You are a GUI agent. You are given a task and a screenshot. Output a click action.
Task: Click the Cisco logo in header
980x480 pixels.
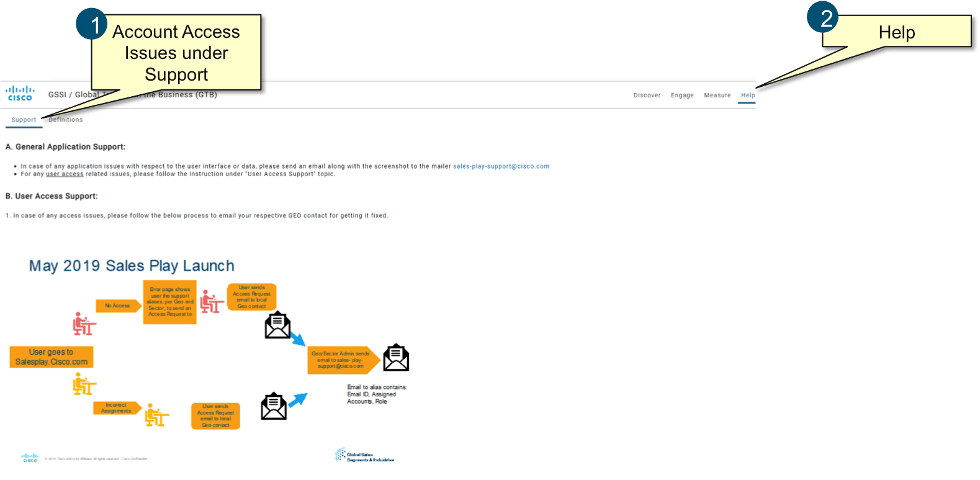(20, 94)
